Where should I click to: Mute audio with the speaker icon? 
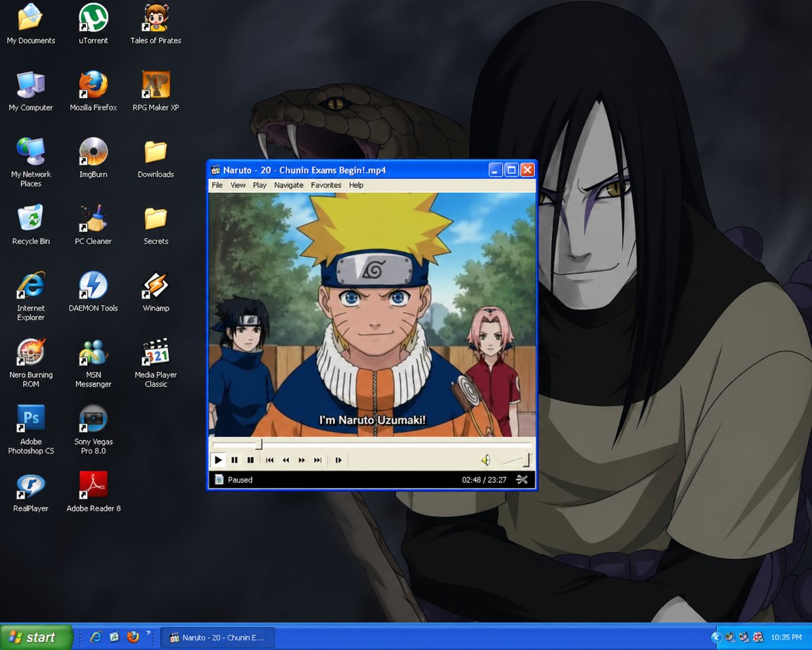coord(486,460)
